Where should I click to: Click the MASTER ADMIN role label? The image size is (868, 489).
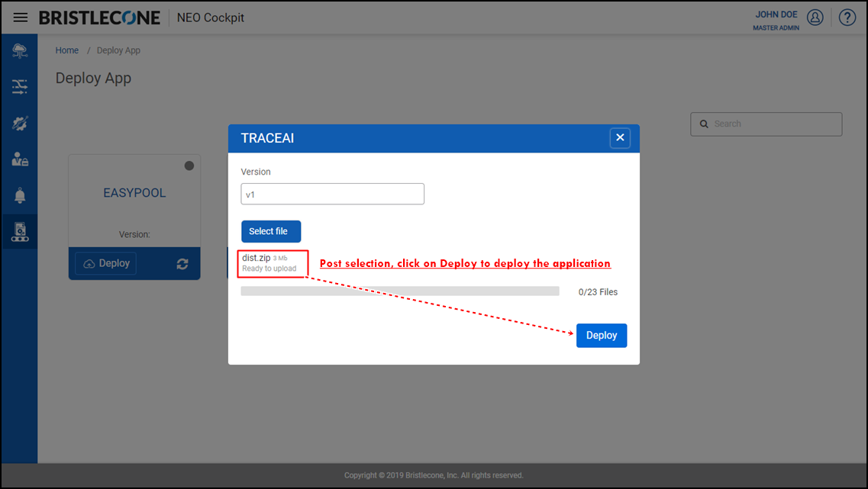pos(776,27)
